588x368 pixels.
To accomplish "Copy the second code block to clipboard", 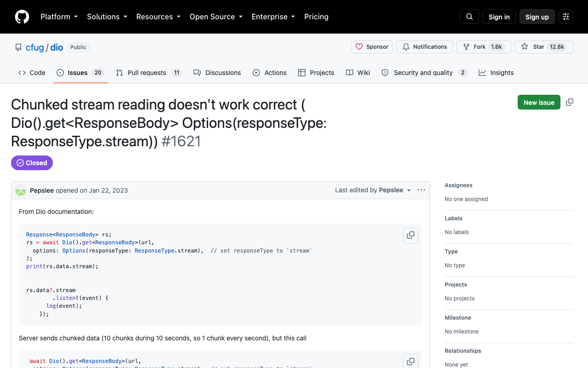I will coord(411,361).
